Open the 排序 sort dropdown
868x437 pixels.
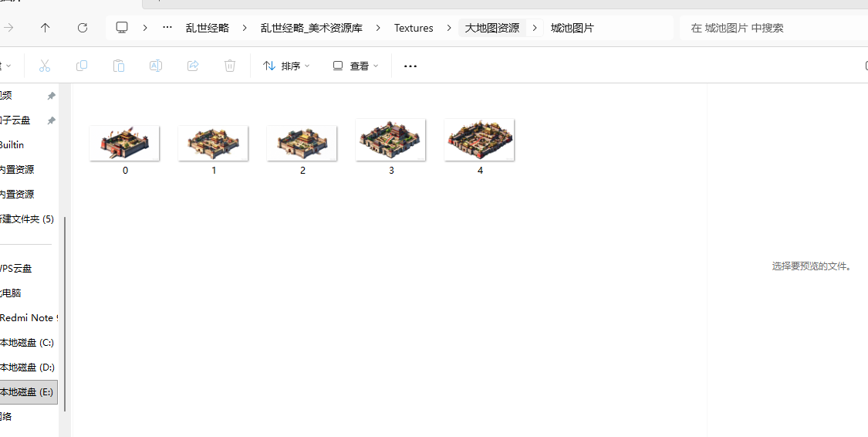pos(286,66)
